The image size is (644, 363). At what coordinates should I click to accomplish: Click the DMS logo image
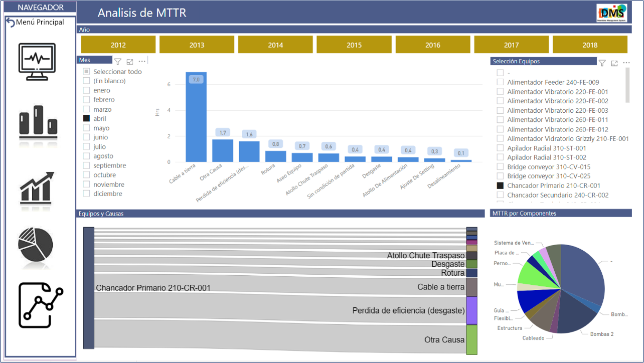click(x=611, y=12)
